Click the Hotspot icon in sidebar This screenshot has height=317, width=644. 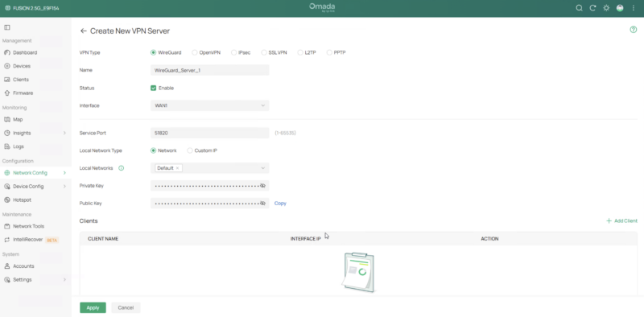pyautogui.click(x=7, y=200)
